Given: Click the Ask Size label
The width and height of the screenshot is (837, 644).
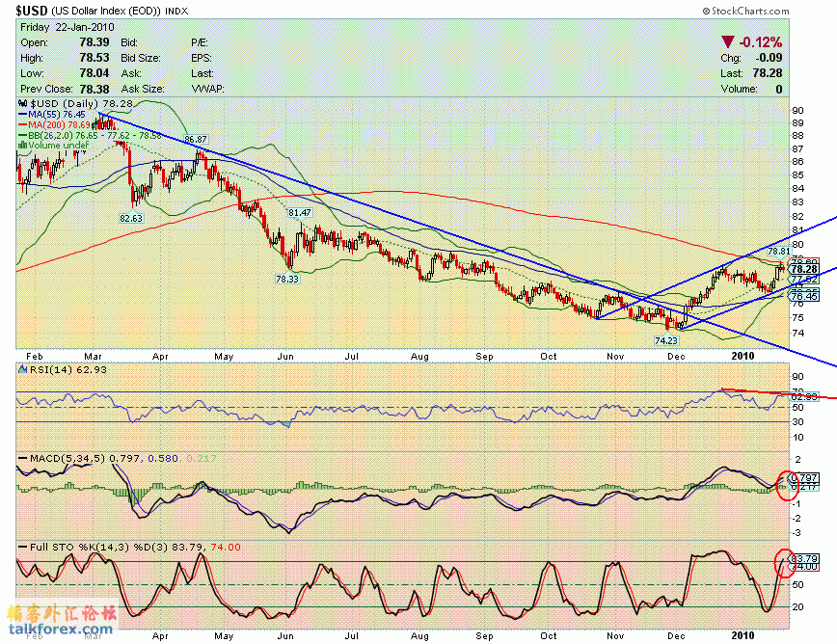Looking at the screenshot, I should (x=143, y=89).
